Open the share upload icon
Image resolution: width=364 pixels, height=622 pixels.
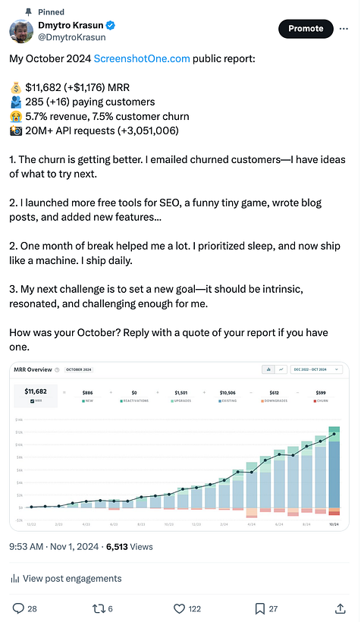tap(340, 608)
